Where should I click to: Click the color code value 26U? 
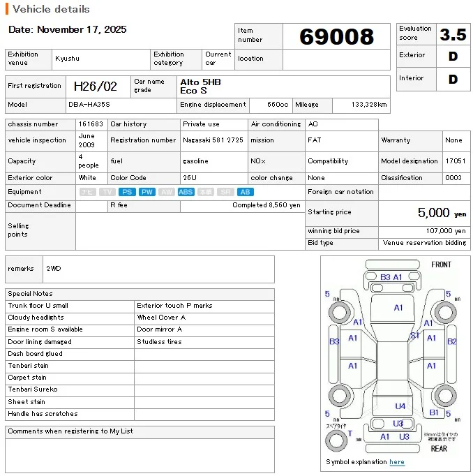pos(190,177)
